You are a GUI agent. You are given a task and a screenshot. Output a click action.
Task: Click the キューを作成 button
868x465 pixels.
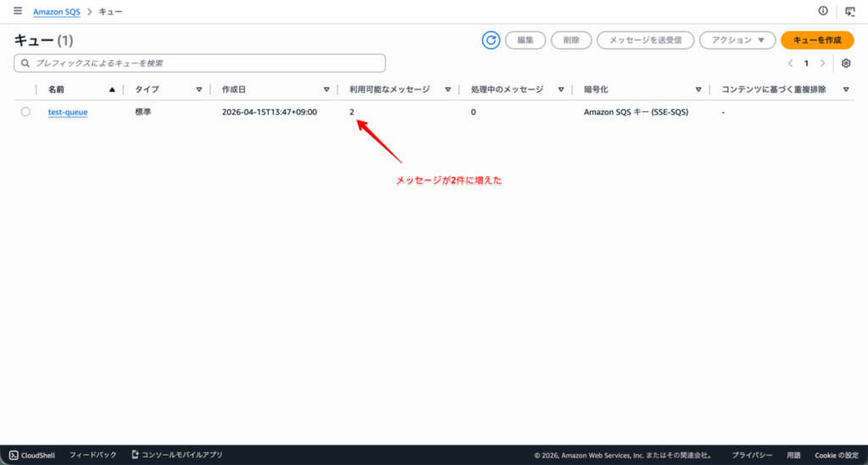(x=817, y=41)
